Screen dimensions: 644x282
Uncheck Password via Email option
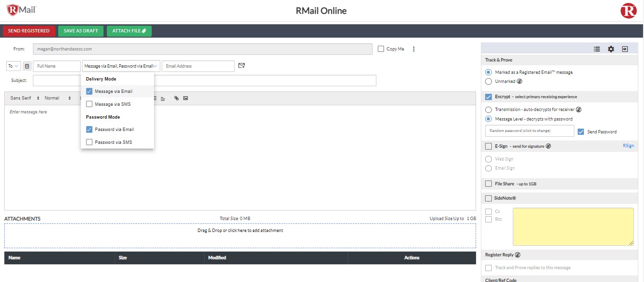click(89, 129)
